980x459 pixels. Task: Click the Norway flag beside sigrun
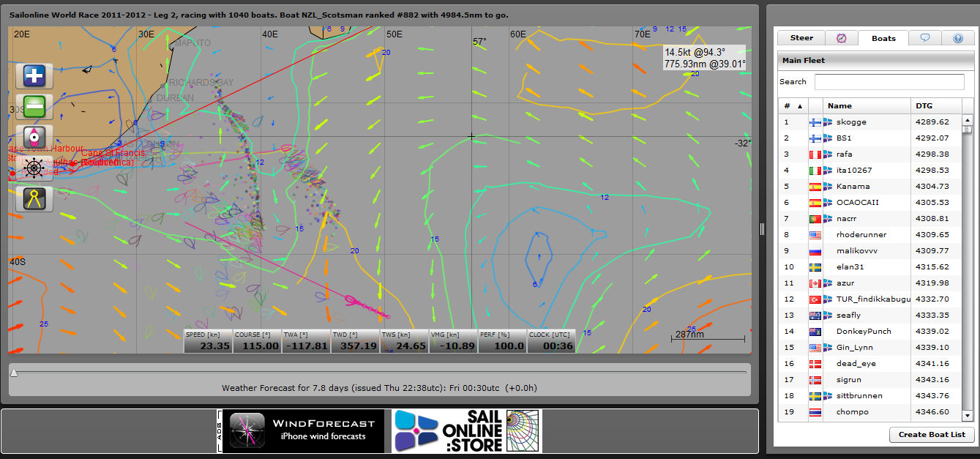point(815,380)
